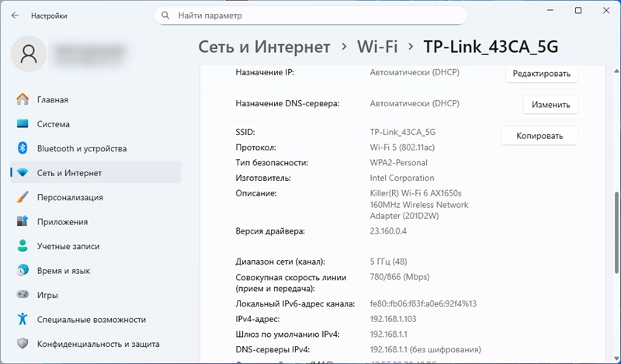The width and height of the screenshot is (621, 364).
Task: Click the Wi-Fi network icon in sidebar
Action: click(x=23, y=173)
